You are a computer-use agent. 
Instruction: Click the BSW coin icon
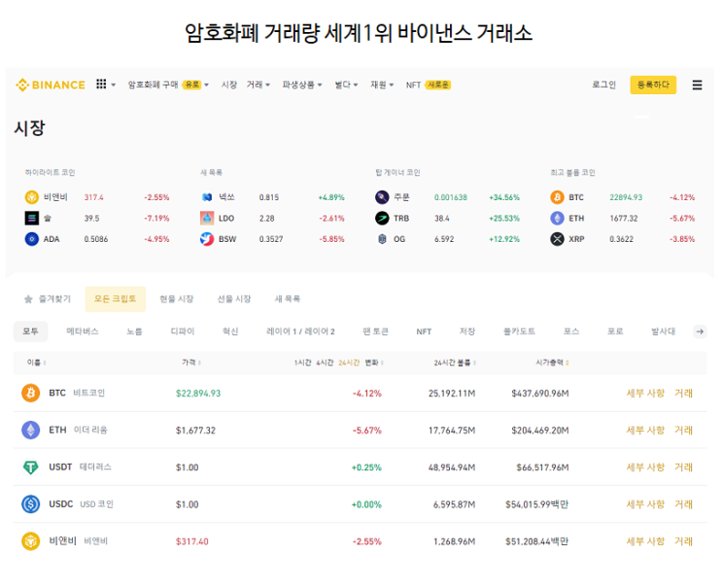[x=207, y=239]
